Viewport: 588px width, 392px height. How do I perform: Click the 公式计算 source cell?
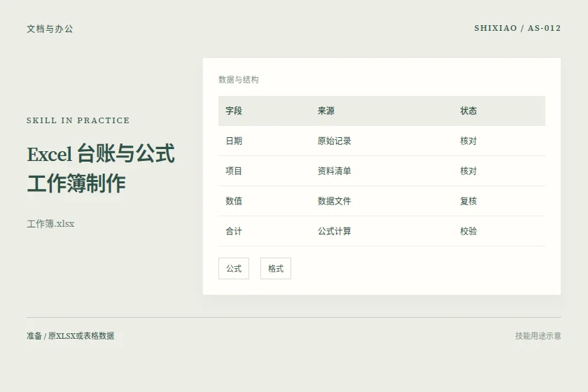(x=334, y=231)
